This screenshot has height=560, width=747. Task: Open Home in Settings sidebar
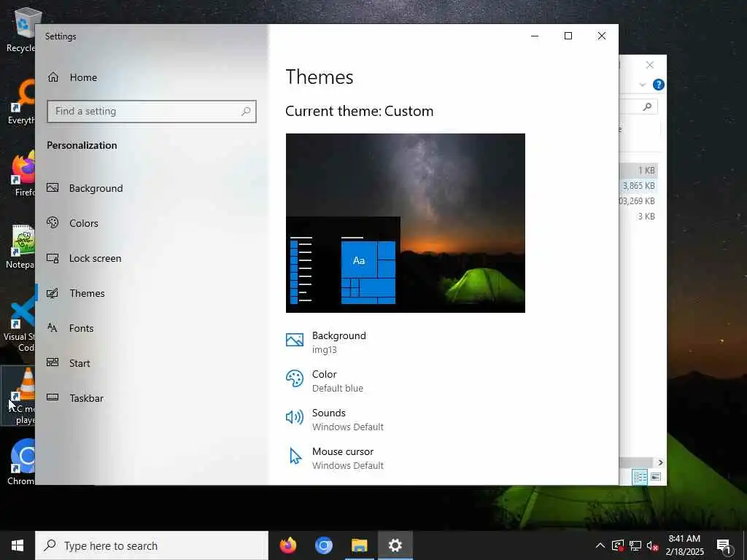point(72,77)
